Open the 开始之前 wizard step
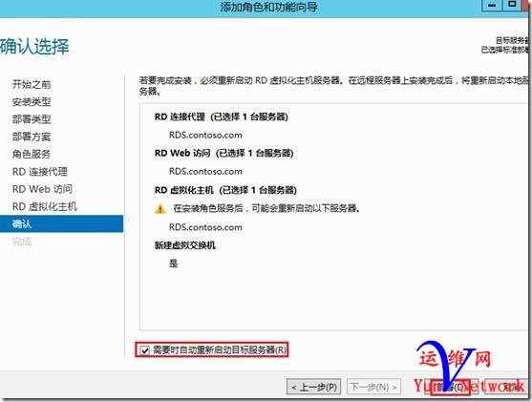 tap(32, 84)
